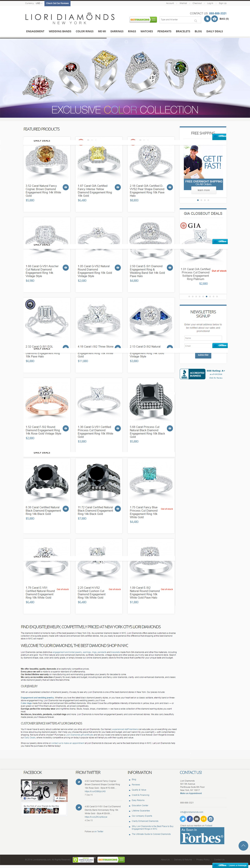The image size is (250, 868).
Task: Click the search magnifier icon
Action: click(x=195, y=21)
